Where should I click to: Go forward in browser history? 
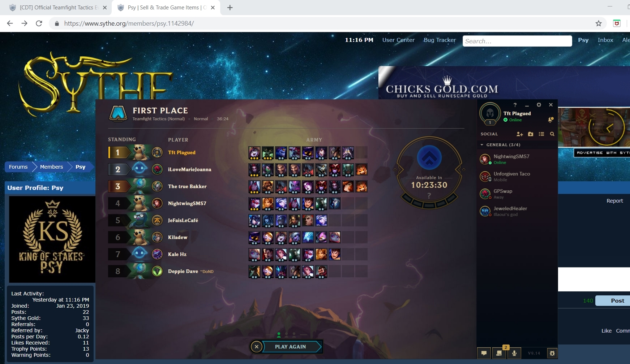pyautogui.click(x=24, y=23)
